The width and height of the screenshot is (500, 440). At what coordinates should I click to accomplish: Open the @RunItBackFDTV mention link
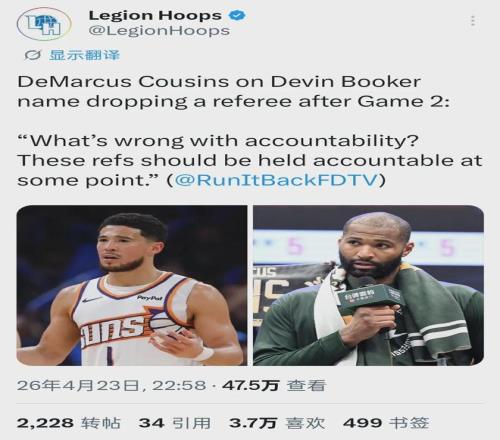276,180
